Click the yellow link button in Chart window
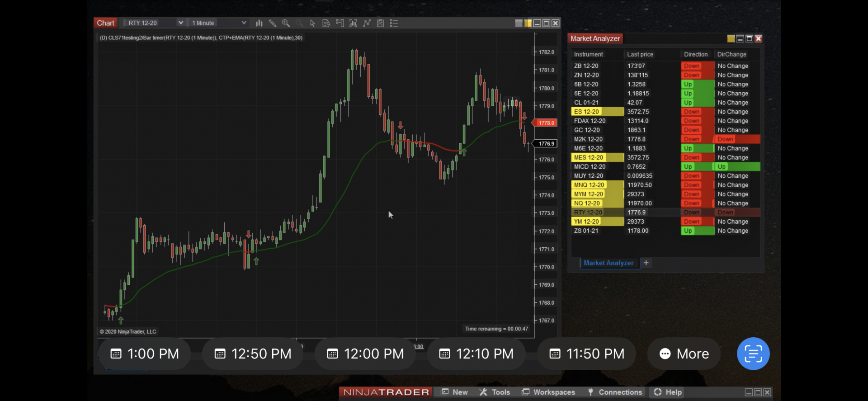The height and width of the screenshot is (401, 868). click(x=528, y=23)
